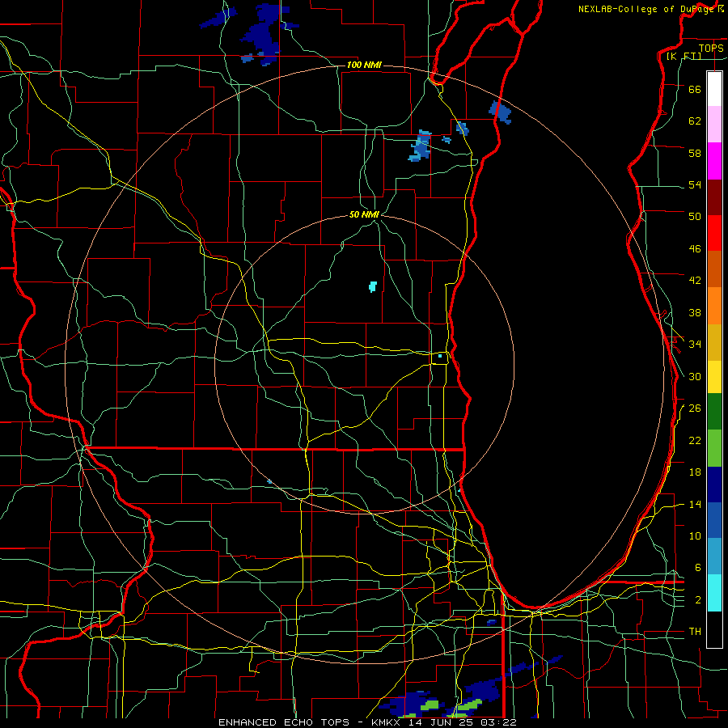Image resolution: width=728 pixels, height=728 pixels.
Task: Click the legend value 58
Action: click(x=695, y=153)
